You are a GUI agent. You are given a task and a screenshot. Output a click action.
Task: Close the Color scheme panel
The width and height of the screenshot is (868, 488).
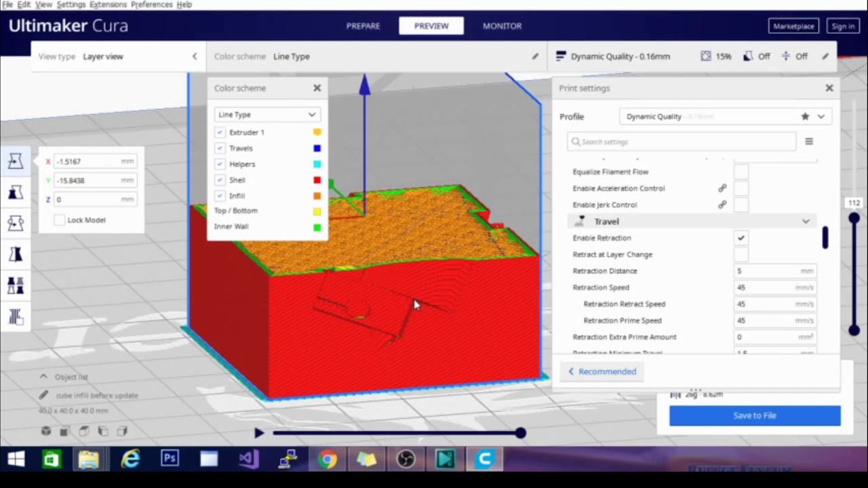(x=317, y=88)
